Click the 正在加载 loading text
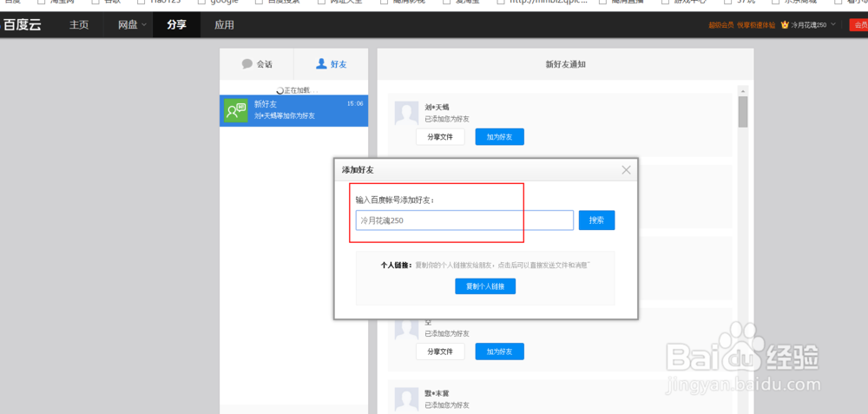868x414 pixels. 300,90
